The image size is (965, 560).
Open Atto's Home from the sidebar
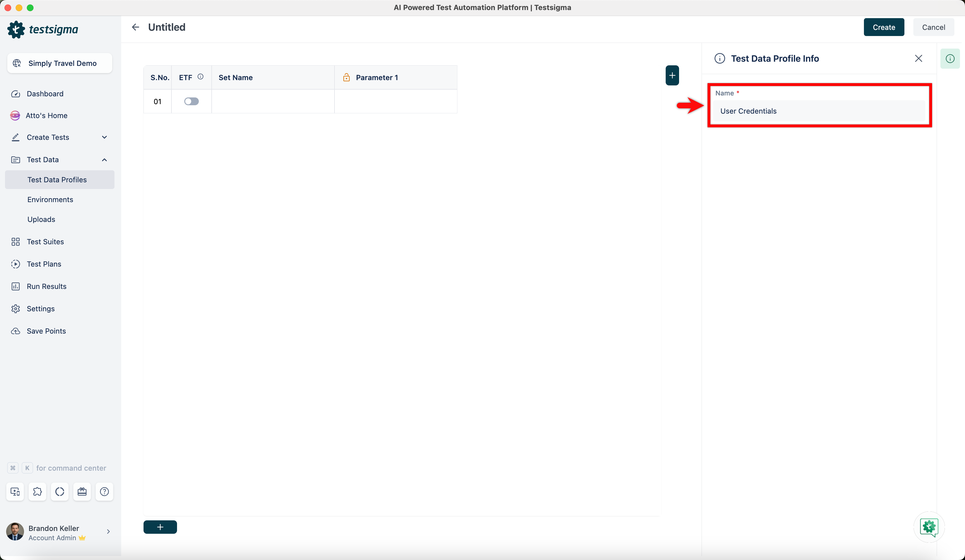tap(46, 115)
